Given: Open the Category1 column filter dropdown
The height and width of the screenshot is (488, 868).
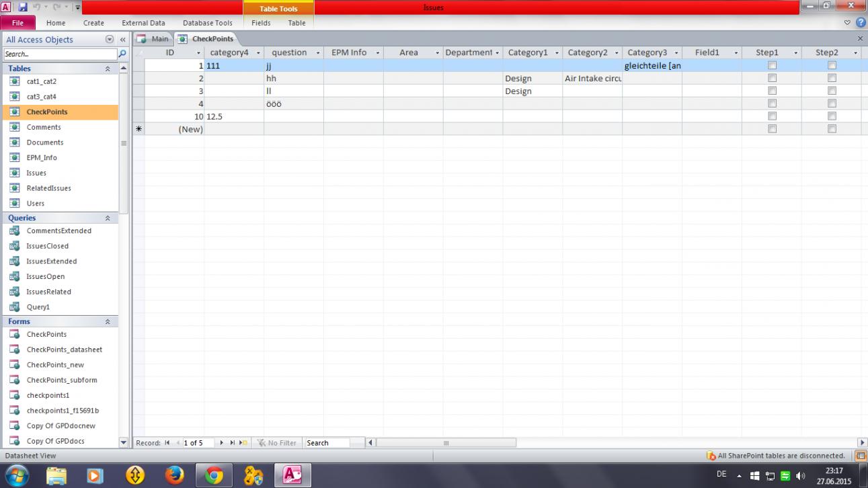Looking at the screenshot, I should pos(557,53).
